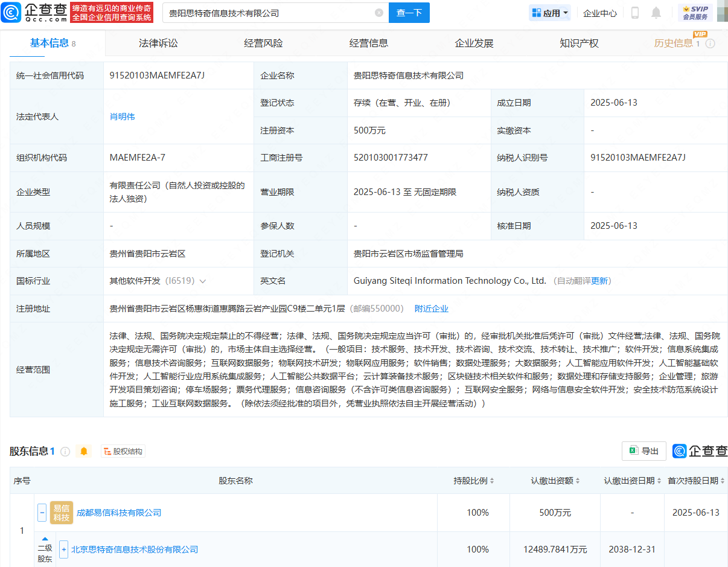This screenshot has height=567, width=728.
Task: Switch to 历史信息 VIP tab
Action: (674, 43)
